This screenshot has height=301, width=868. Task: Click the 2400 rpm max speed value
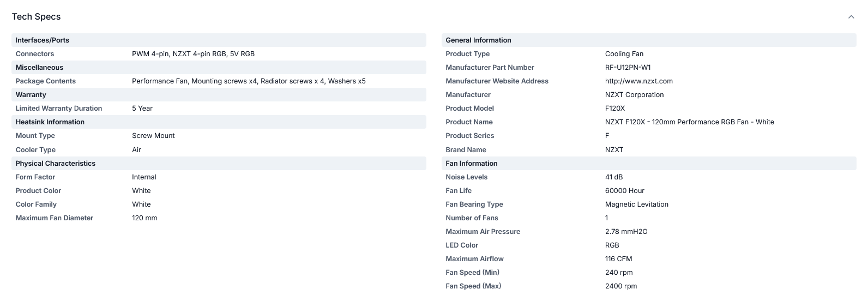620,286
